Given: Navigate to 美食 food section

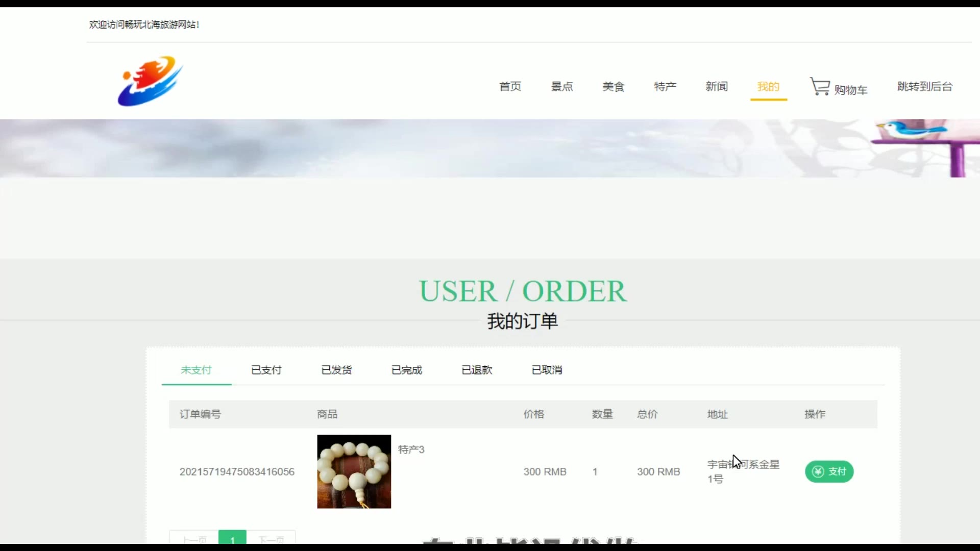Looking at the screenshot, I should (613, 87).
